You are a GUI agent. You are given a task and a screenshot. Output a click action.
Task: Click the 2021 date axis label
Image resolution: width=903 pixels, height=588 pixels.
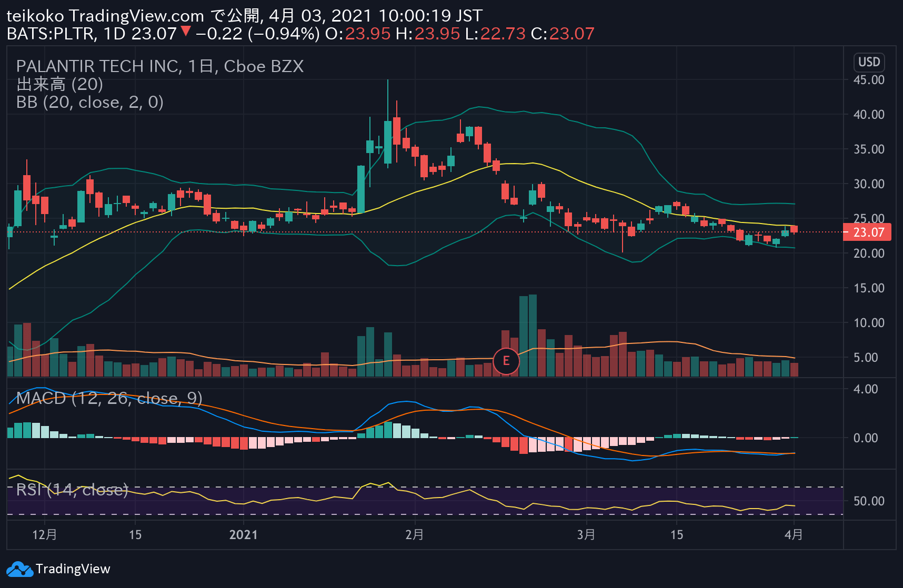pyautogui.click(x=244, y=535)
